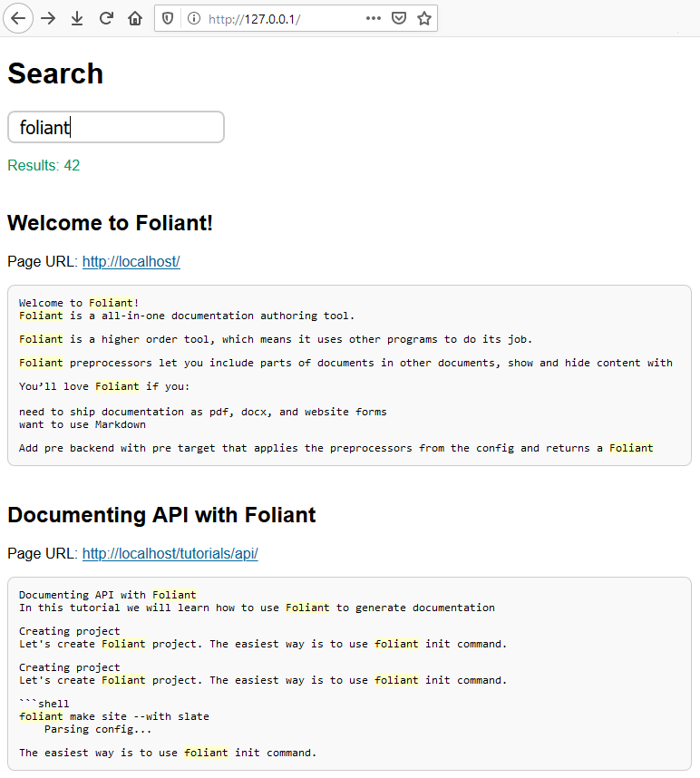Image resolution: width=700 pixels, height=778 pixels.
Task: Click the final 'The easiest way is to use foliant init command.' line
Action: 168,753
